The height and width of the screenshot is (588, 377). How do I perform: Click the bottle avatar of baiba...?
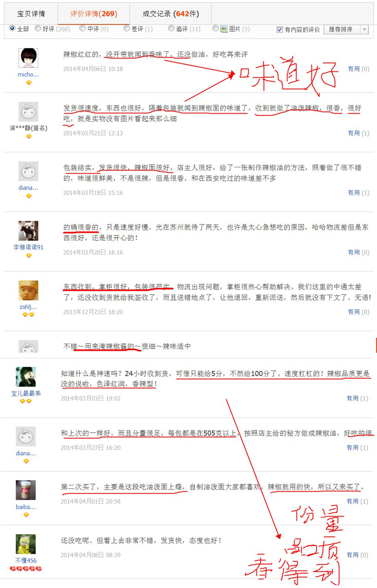click(x=26, y=490)
